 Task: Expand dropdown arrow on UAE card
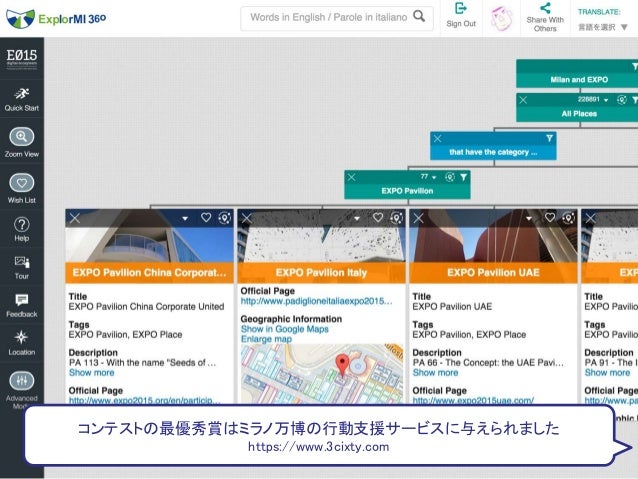529,219
